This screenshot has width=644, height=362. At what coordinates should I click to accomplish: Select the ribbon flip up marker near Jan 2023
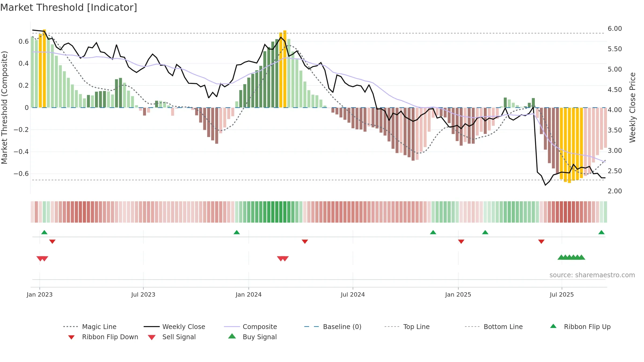click(x=44, y=232)
